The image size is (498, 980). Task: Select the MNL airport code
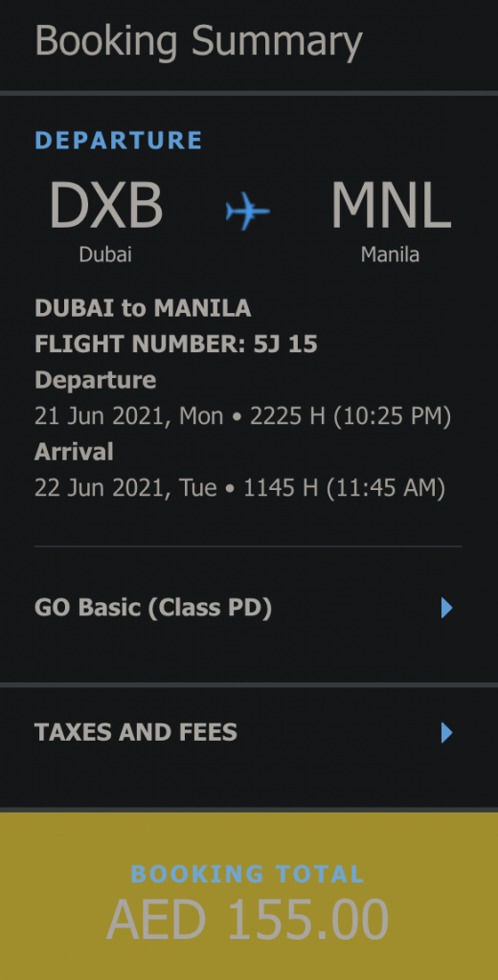(391, 206)
